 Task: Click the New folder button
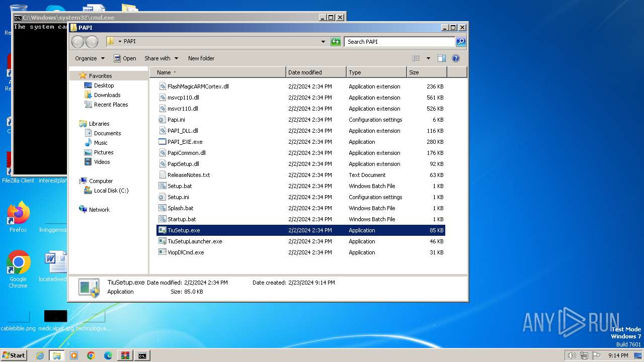coord(201,58)
